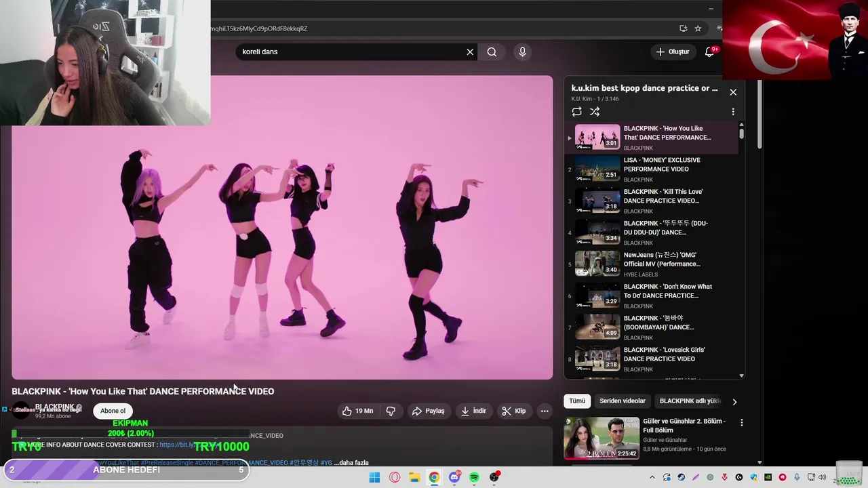Click the magnifier search button
This screenshot has width=868, height=488.
[x=492, y=52]
